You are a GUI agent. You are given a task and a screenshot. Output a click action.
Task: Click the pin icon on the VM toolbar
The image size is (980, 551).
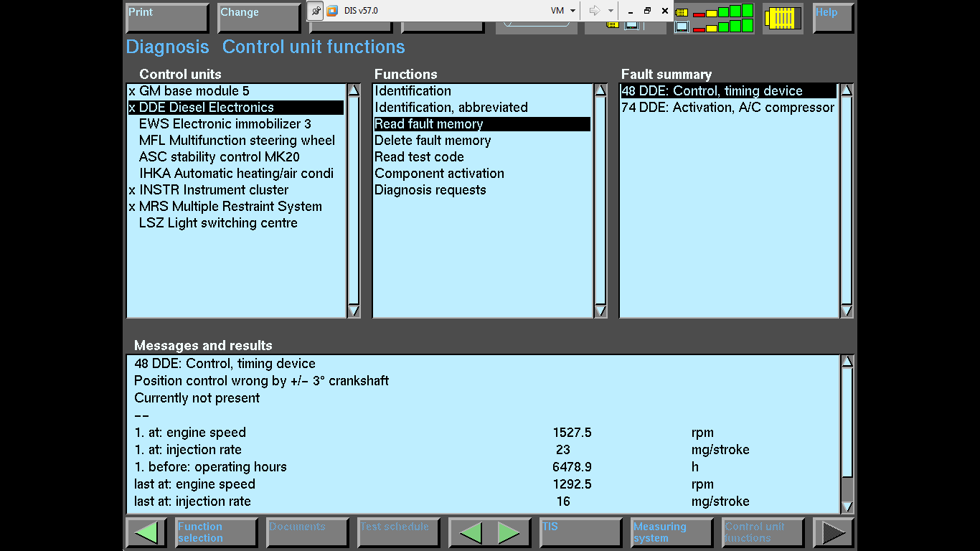tap(316, 11)
